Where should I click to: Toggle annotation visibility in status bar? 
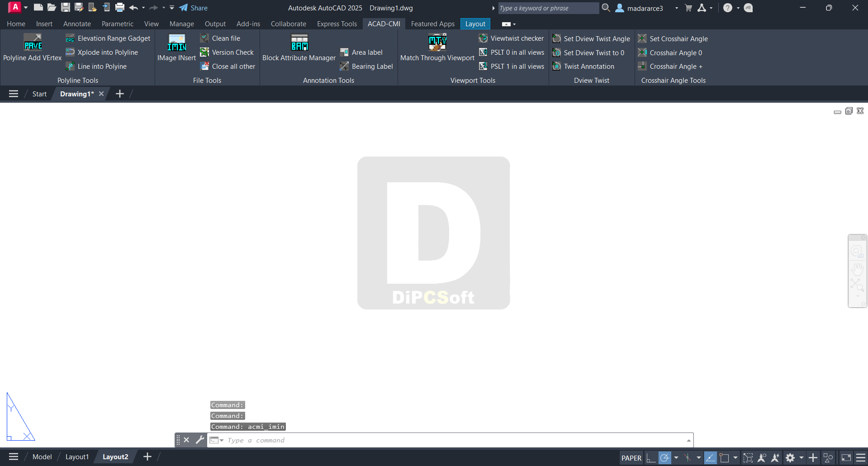pyautogui.click(x=762, y=458)
